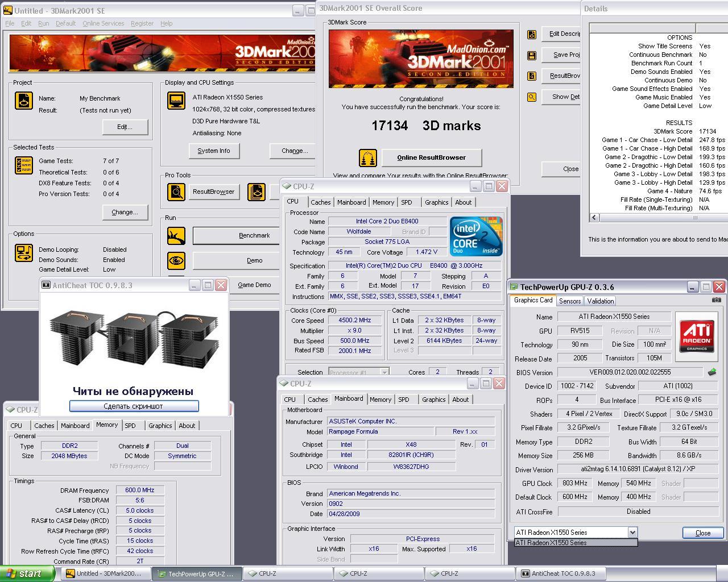Click the Edit Description icon
This screenshot has width=728, height=582.
tap(532, 34)
